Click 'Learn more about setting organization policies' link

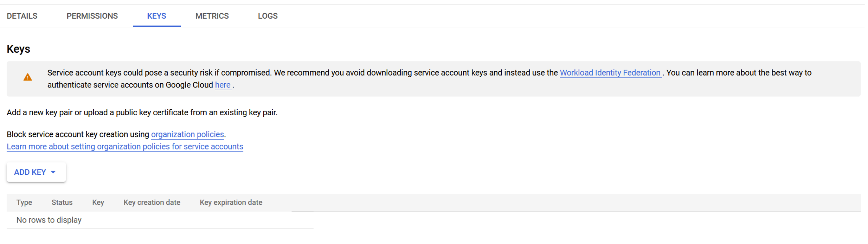click(125, 147)
